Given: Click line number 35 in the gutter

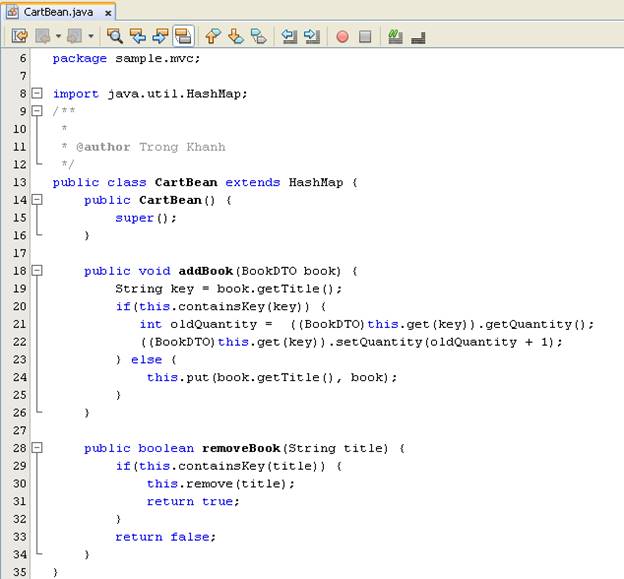Looking at the screenshot, I should [x=20, y=572].
